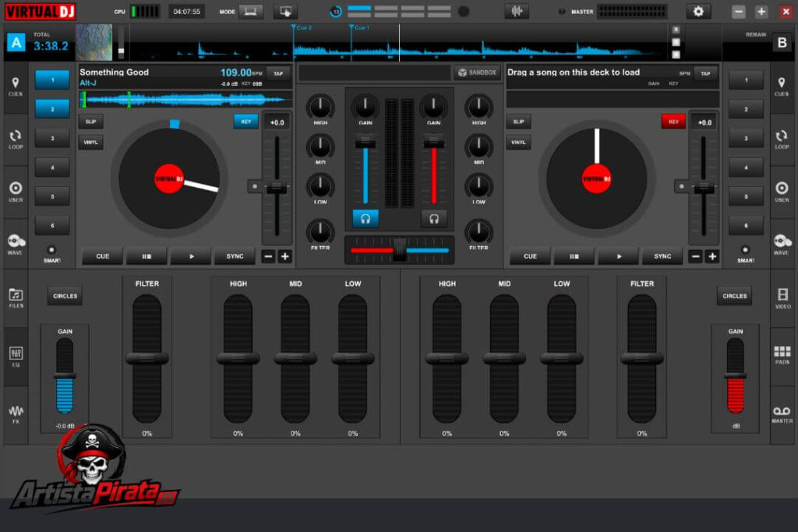Toggle deck B KEY lock
The height and width of the screenshot is (532, 798).
(673, 122)
